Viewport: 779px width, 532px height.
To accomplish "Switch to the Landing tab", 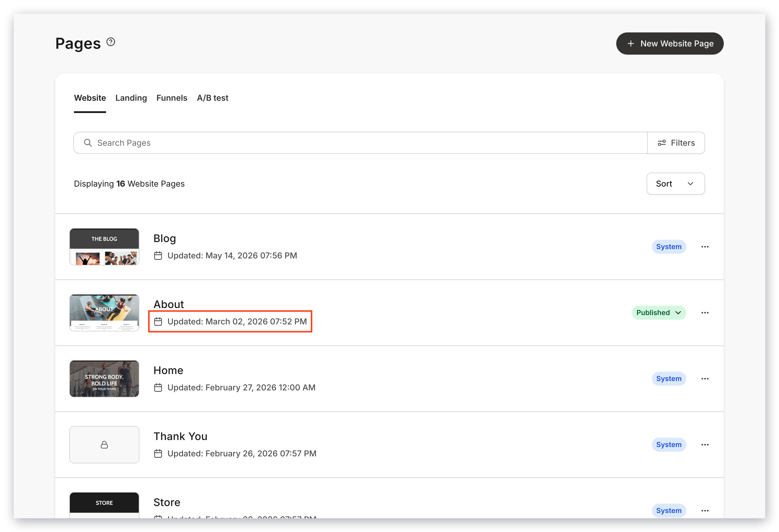I will pos(131,98).
